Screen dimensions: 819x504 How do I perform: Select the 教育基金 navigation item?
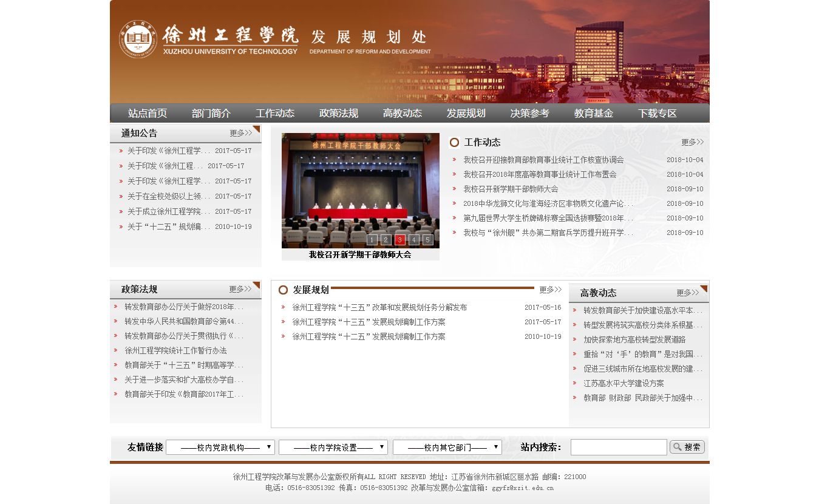(594, 114)
